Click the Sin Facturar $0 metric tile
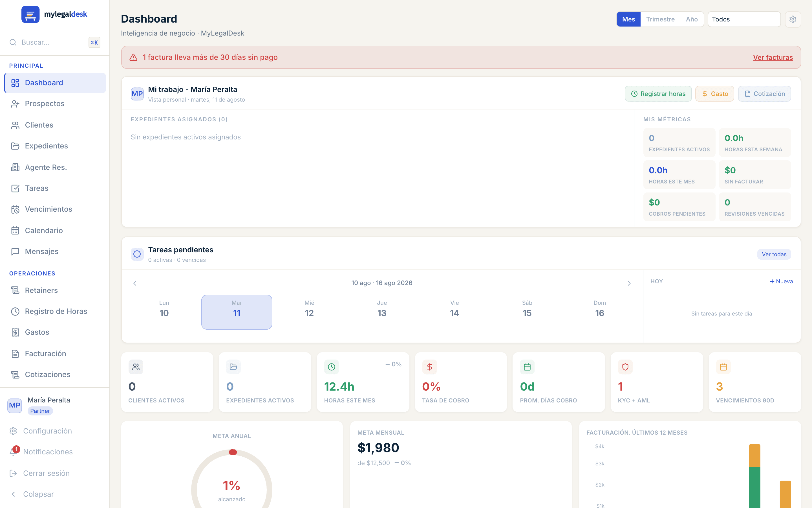The width and height of the screenshot is (812, 508). coord(754,175)
